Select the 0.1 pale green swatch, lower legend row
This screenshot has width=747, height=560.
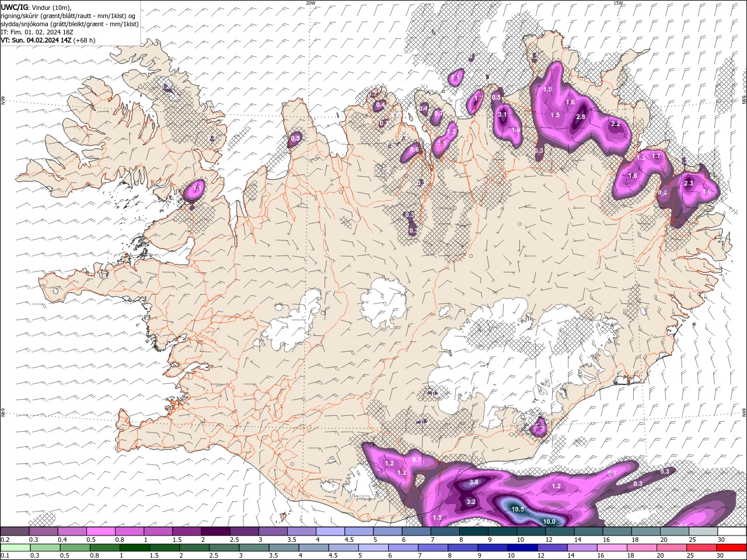coord(15,548)
